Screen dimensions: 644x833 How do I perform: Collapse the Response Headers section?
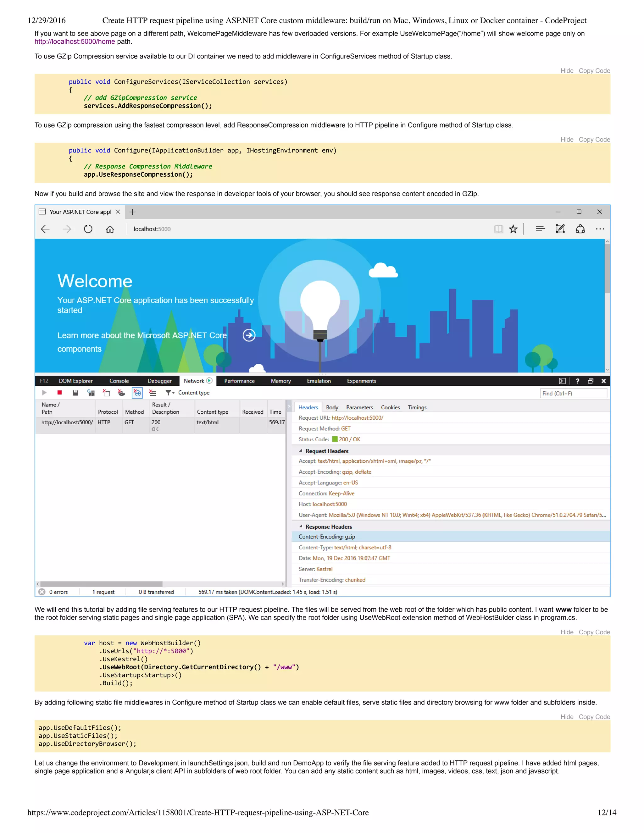(301, 526)
